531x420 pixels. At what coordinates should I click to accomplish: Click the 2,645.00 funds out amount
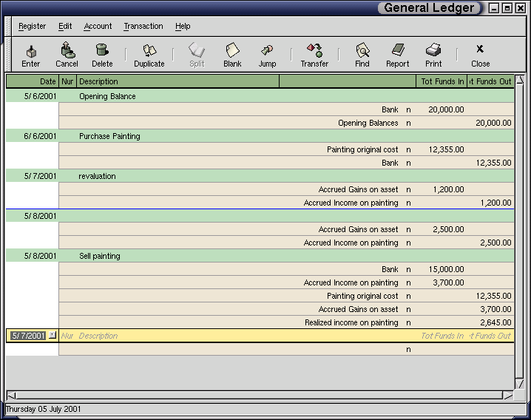tap(496, 323)
